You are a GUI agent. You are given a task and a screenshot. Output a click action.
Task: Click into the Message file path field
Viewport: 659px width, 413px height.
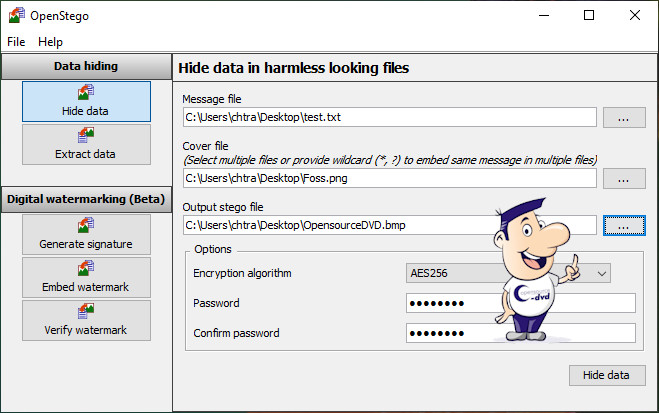[x=389, y=117]
